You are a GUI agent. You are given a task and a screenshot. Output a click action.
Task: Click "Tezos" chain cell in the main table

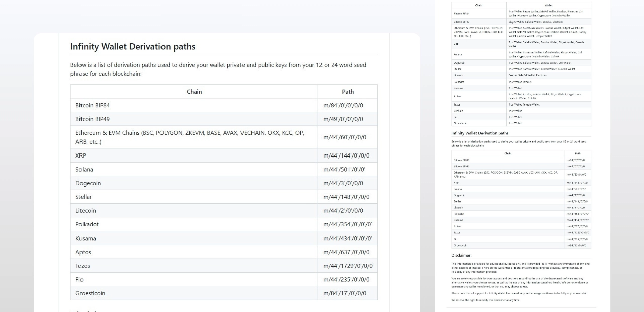194,266
